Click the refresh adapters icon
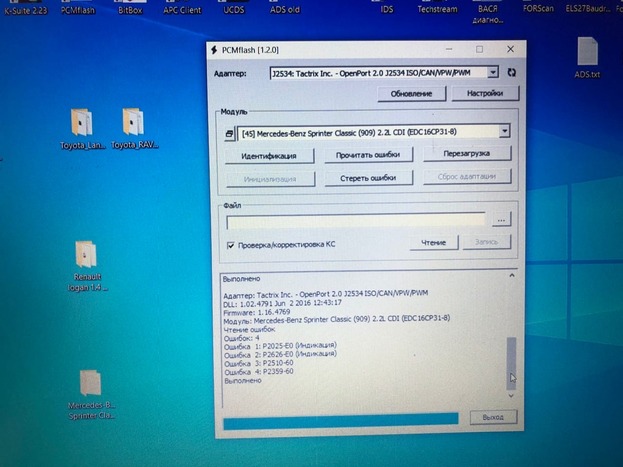The image size is (623, 467). coord(512,72)
